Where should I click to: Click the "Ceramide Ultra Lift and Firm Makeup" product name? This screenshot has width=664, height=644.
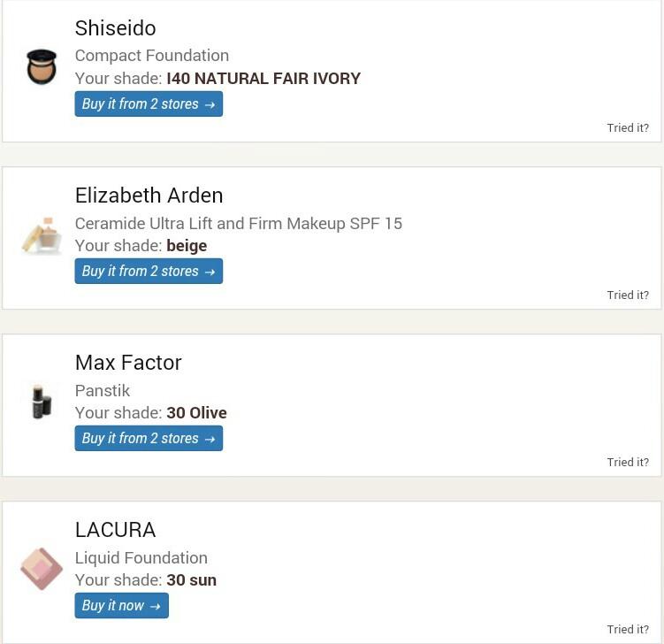coord(238,224)
